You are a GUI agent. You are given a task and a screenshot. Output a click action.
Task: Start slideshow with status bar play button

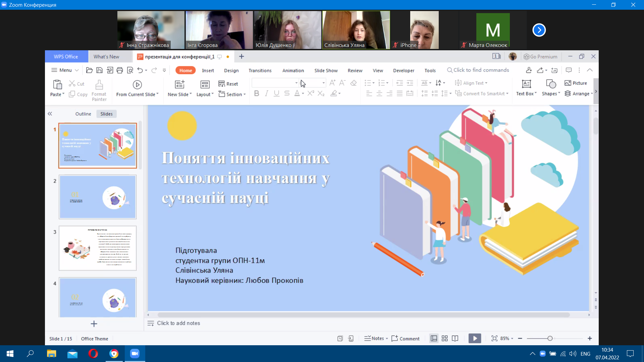click(475, 339)
